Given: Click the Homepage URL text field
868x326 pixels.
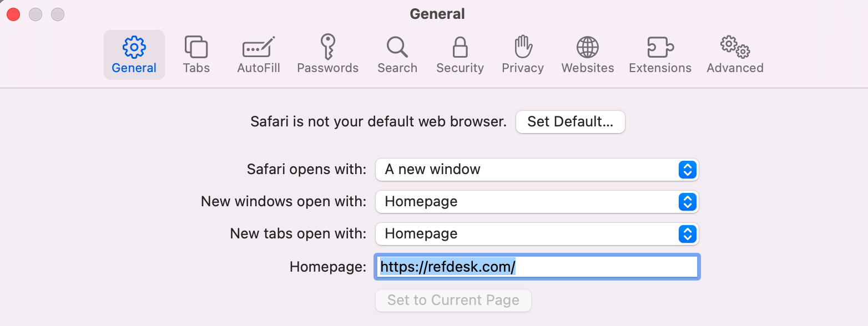Looking at the screenshot, I should pyautogui.click(x=537, y=267).
